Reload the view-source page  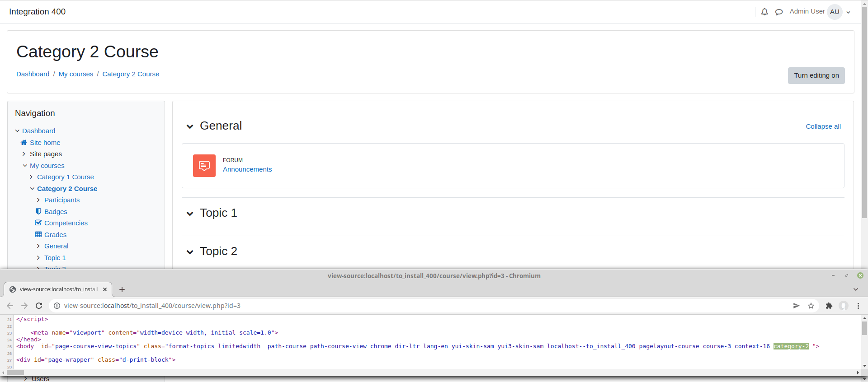[39, 306]
